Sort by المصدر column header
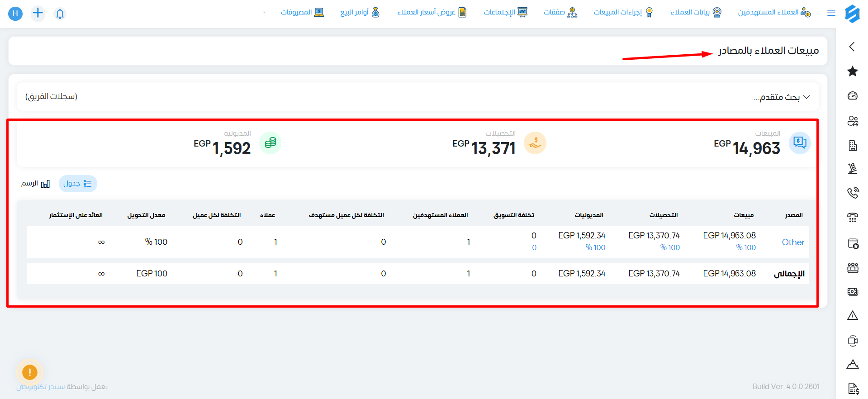This screenshot has width=868, height=399. pyautogui.click(x=794, y=215)
